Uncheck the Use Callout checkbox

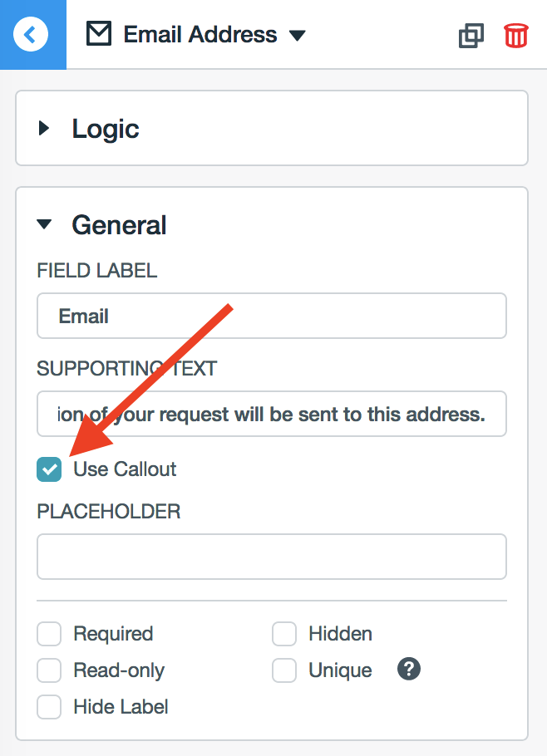click(x=50, y=469)
